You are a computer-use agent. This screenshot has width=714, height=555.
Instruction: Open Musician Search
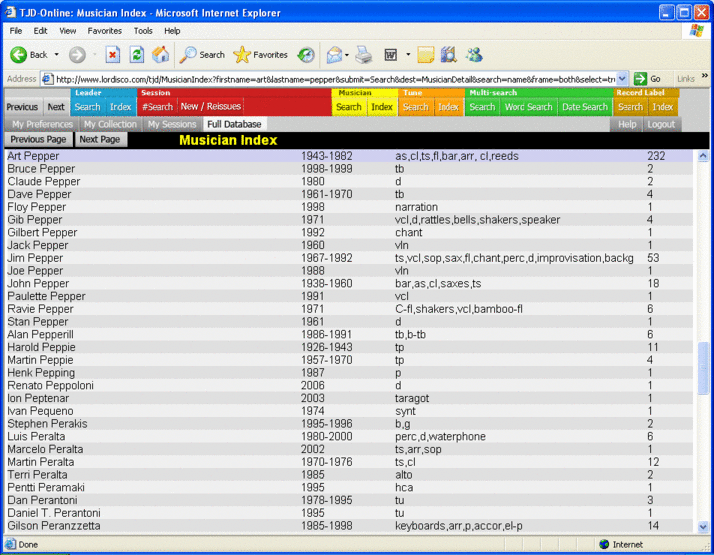tap(349, 107)
